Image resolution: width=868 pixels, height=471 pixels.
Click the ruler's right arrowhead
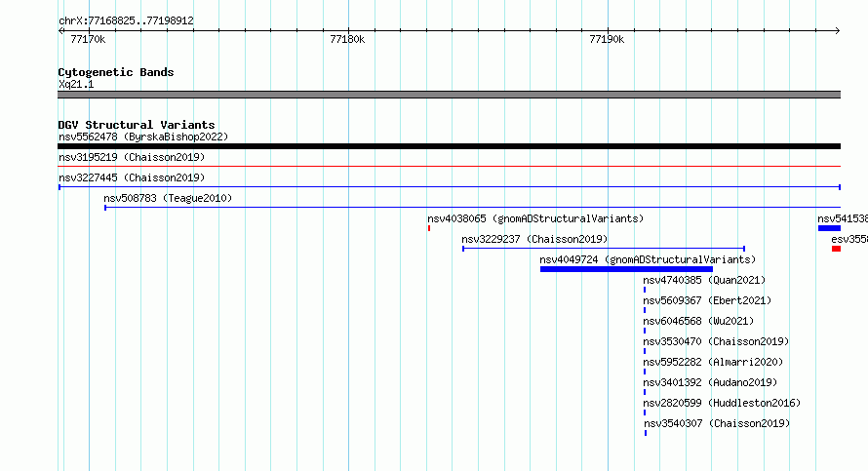[x=838, y=30]
